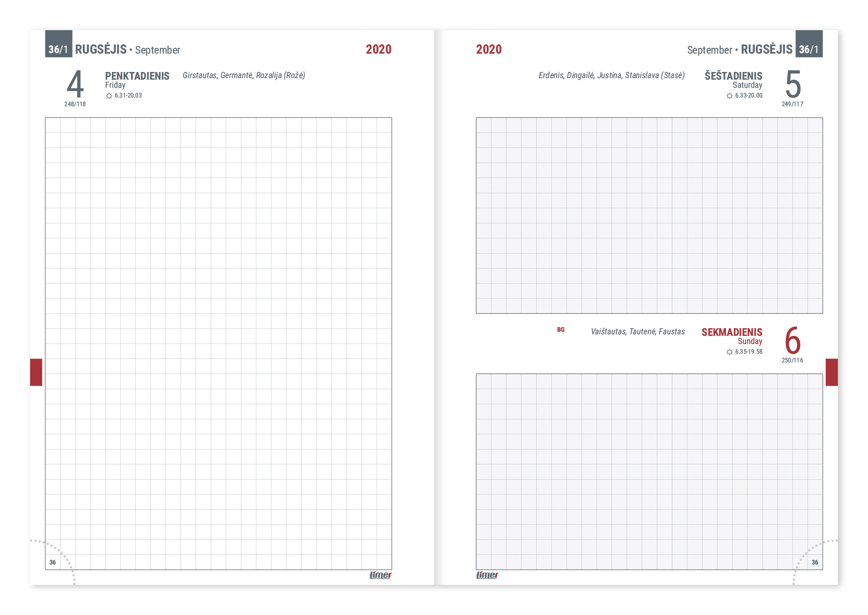Click September • RUGSĖJIS header on weekend page
This screenshot has height=615, width=868.
pos(740,50)
